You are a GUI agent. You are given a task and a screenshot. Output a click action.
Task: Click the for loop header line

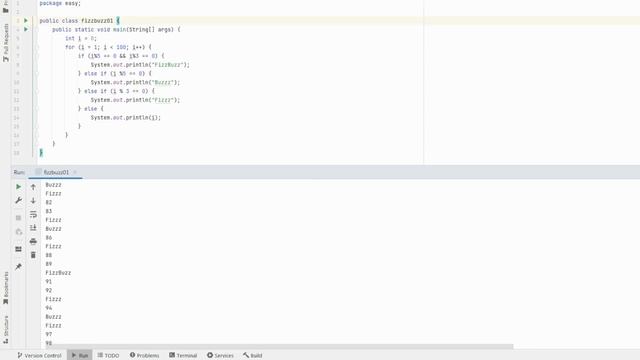coord(108,47)
